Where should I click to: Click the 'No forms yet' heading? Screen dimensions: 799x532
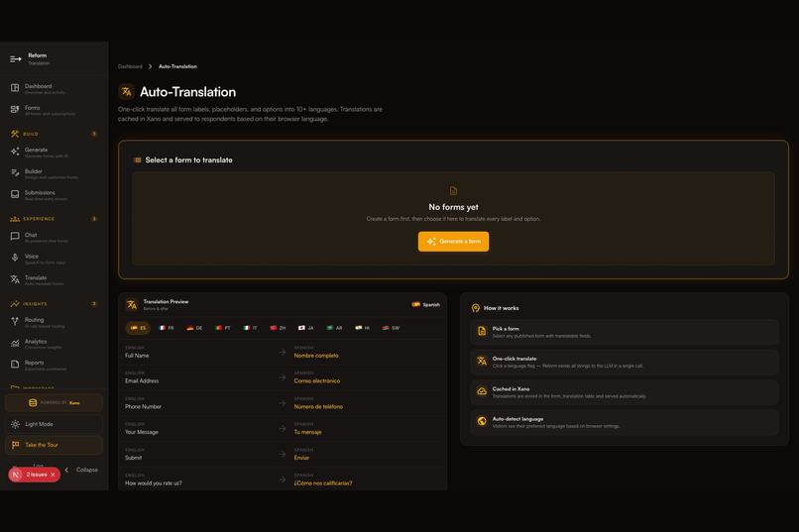[x=453, y=207]
